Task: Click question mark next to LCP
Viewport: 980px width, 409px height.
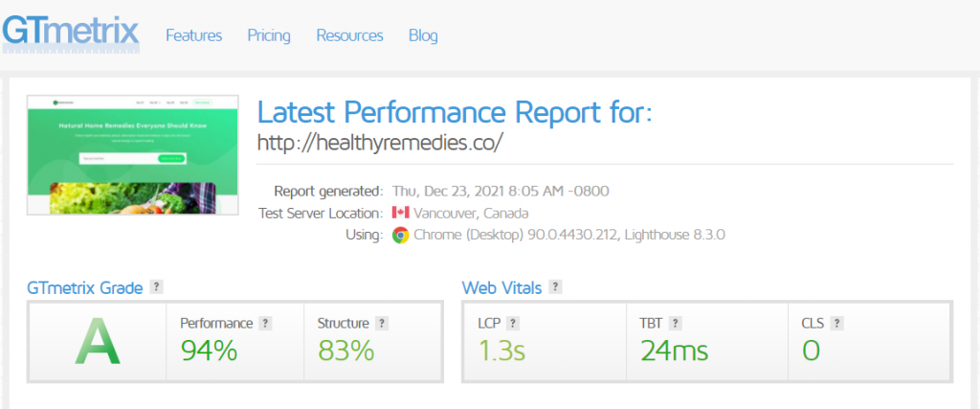Action: (x=513, y=324)
